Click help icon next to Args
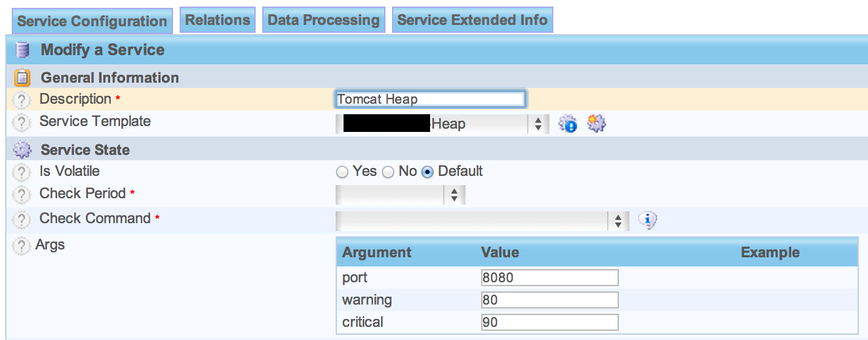This screenshot has height=340, width=868. coord(22,246)
